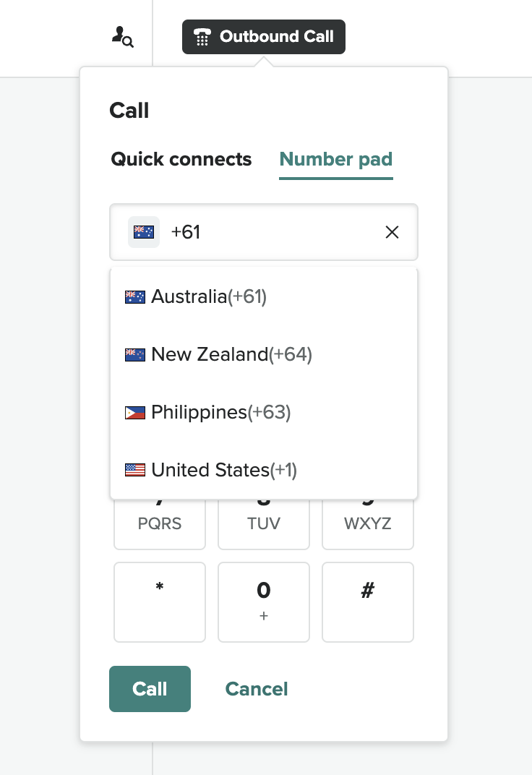
Task: Click the +61 phone number input field
Action: coord(275,232)
